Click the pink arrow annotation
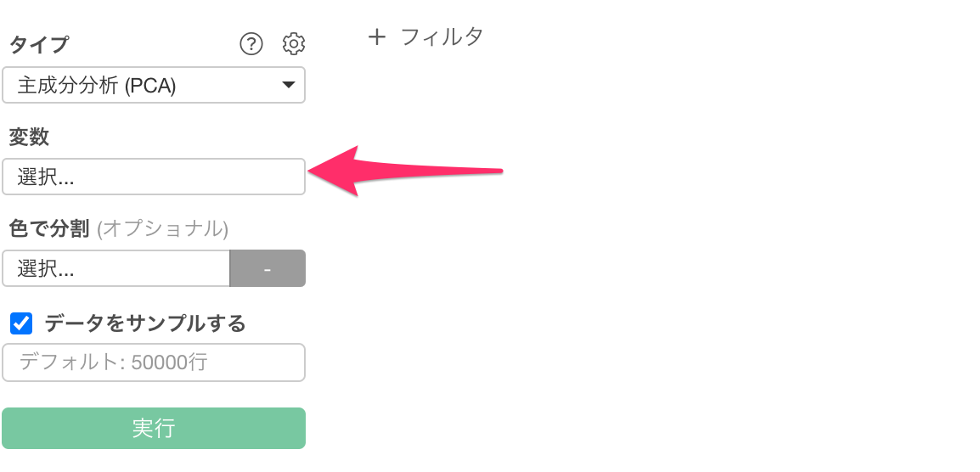The width and height of the screenshot is (980, 472). coord(406,171)
